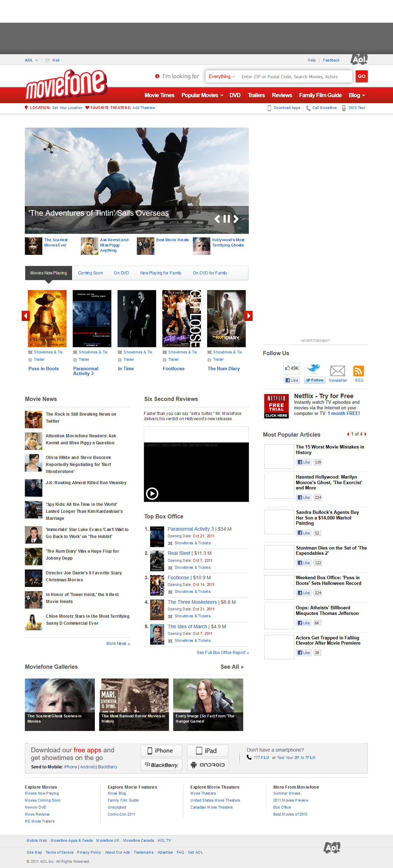
Task: Expand the Popular Movies menu
Action: click(x=202, y=95)
